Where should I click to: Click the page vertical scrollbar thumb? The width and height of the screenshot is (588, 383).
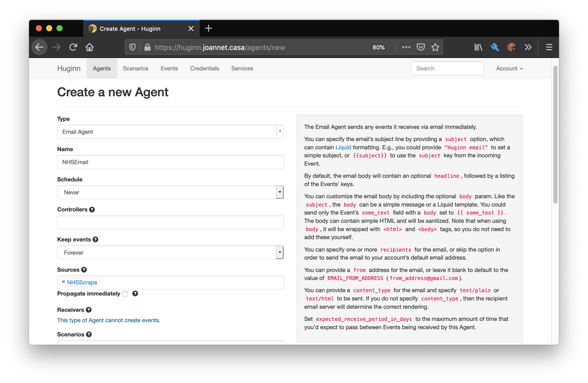click(555, 135)
